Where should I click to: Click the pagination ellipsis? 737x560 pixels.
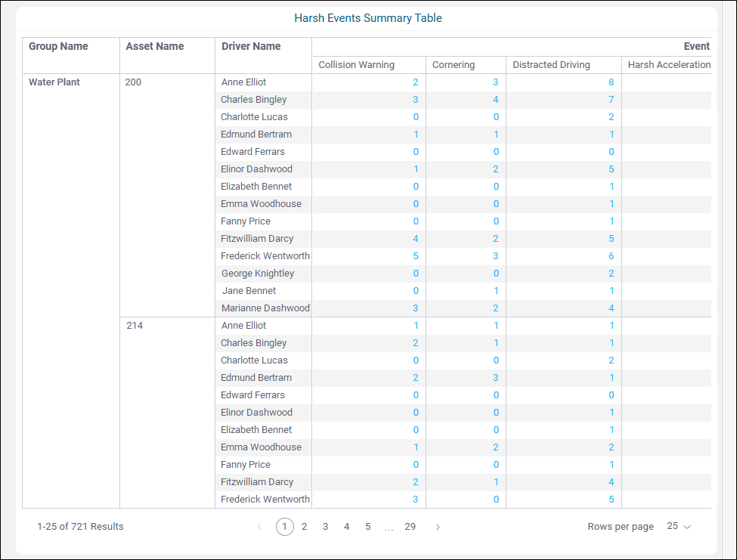389,528
